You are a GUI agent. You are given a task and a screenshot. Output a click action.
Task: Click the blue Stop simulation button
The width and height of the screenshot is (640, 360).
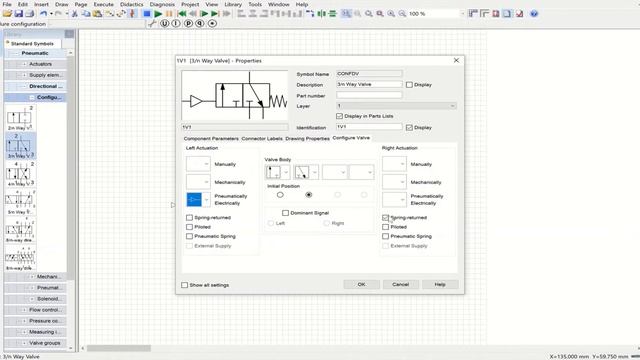point(147,13)
